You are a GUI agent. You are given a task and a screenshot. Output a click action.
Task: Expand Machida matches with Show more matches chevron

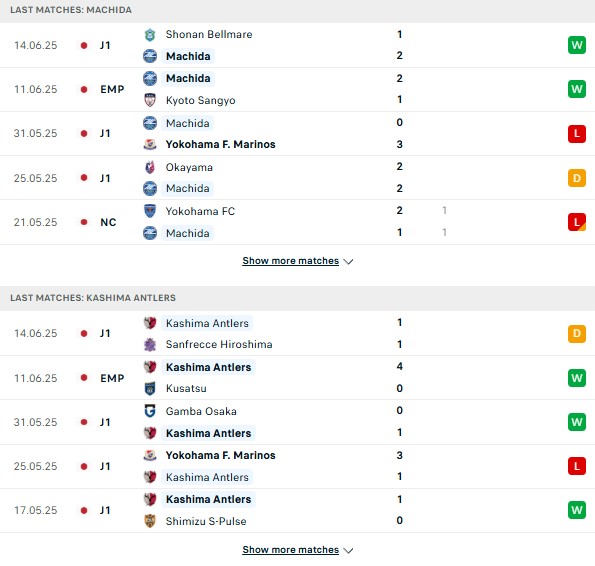tap(348, 261)
